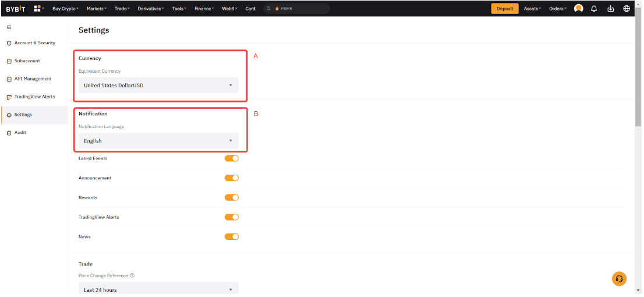Open the apps grid menu icon
The height and width of the screenshot is (297, 644).
[37, 9]
